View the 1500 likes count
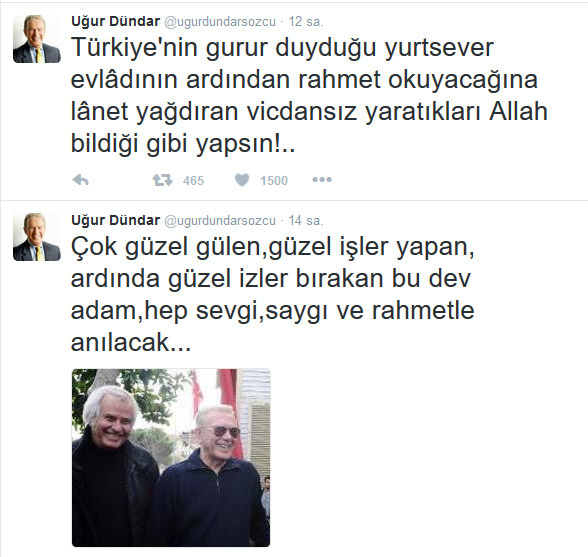Screen dimensions: 588x557 (x=274, y=181)
